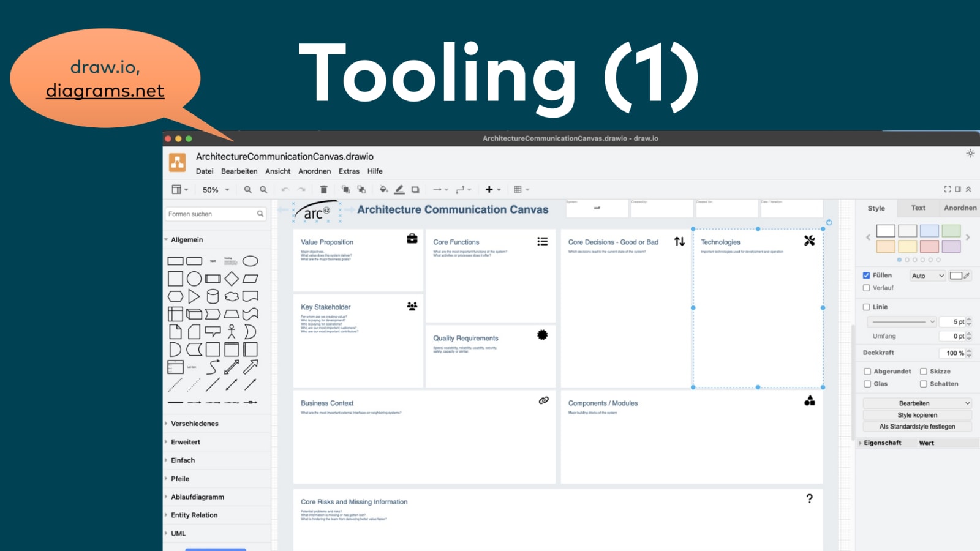Click the zoom in magnifier

[247, 190]
